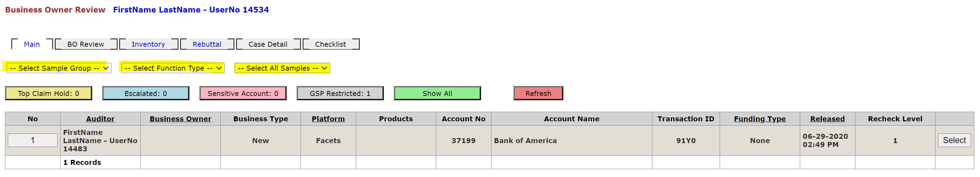Open the Case Detail tab

click(x=268, y=44)
